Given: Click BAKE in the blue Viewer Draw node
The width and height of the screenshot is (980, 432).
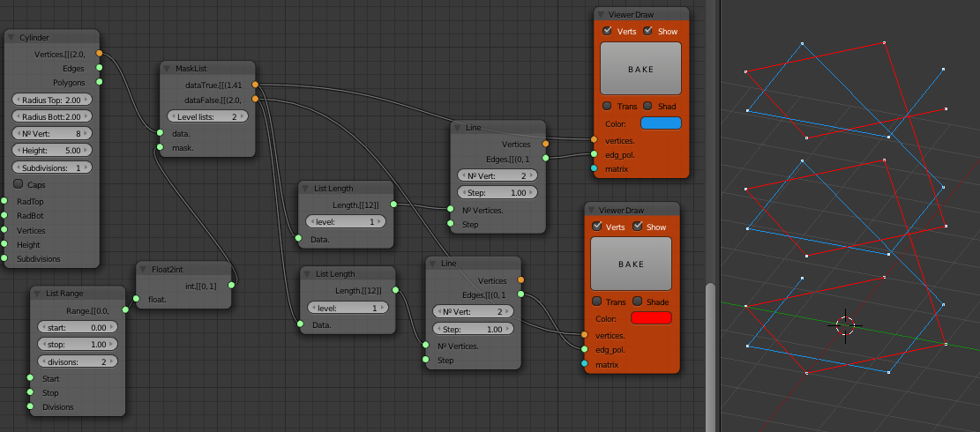Looking at the screenshot, I should pos(640,69).
